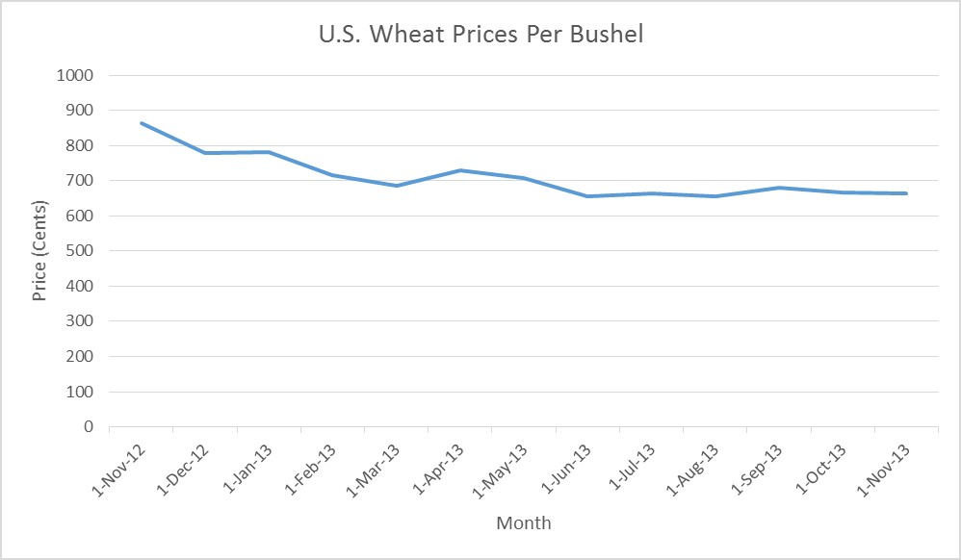
Task: Select the line's April 2013 peak point
Action: click(x=460, y=170)
